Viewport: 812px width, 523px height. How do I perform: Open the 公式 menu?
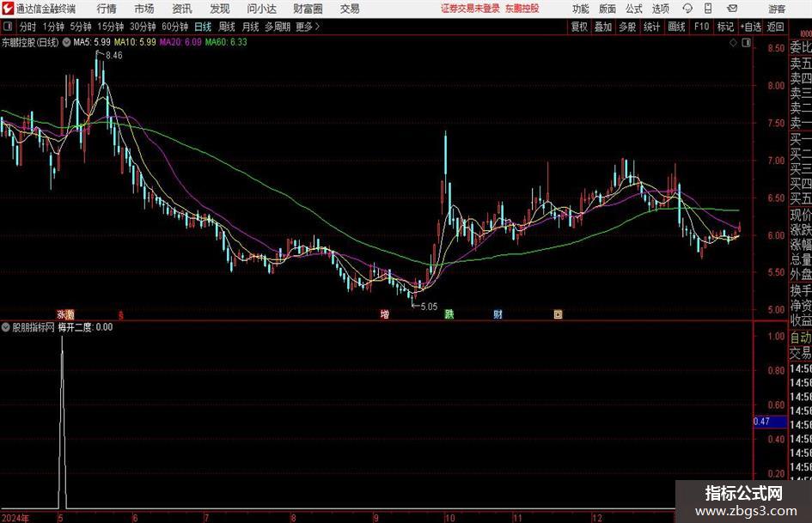tap(633, 9)
